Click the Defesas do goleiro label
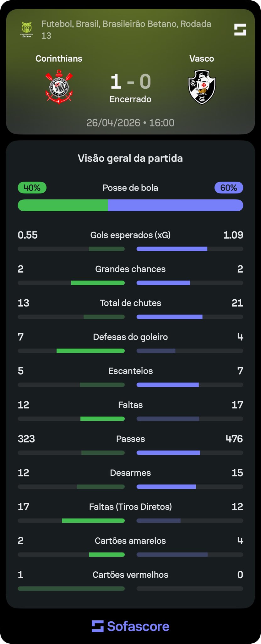This screenshot has width=261, height=644. [130, 337]
